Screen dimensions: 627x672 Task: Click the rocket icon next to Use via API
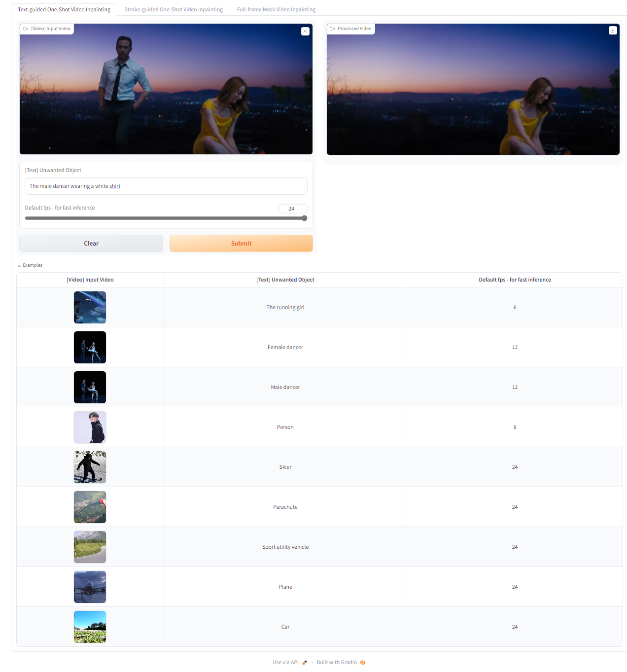click(305, 663)
